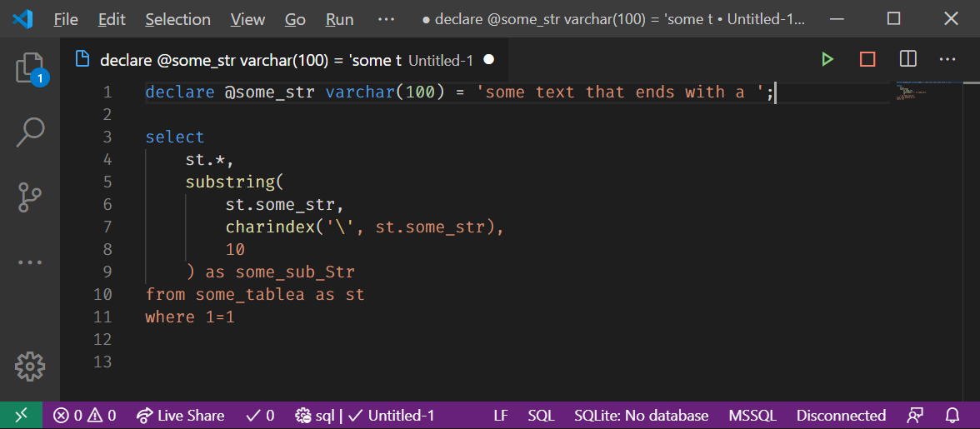
Task: Open the feedback icon in status bar
Action: click(x=915, y=416)
